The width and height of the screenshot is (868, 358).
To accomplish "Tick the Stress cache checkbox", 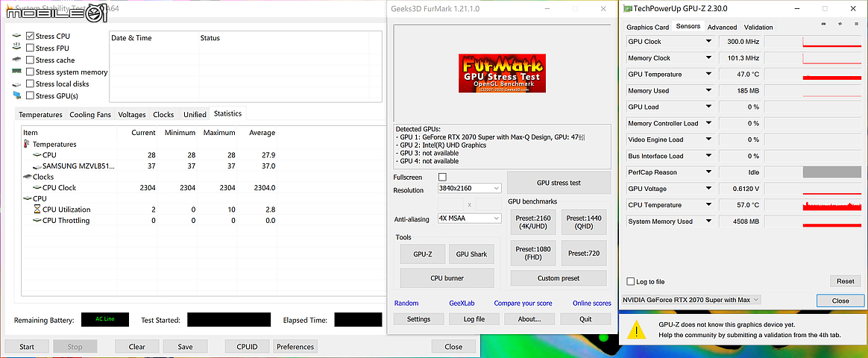I will [x=30, y=60].
